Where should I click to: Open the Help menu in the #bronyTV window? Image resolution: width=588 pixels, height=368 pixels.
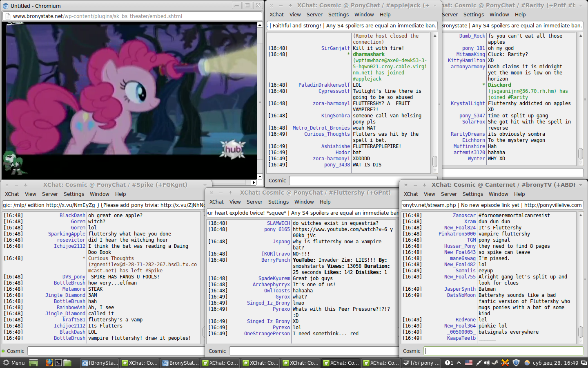tap(519, 194)
